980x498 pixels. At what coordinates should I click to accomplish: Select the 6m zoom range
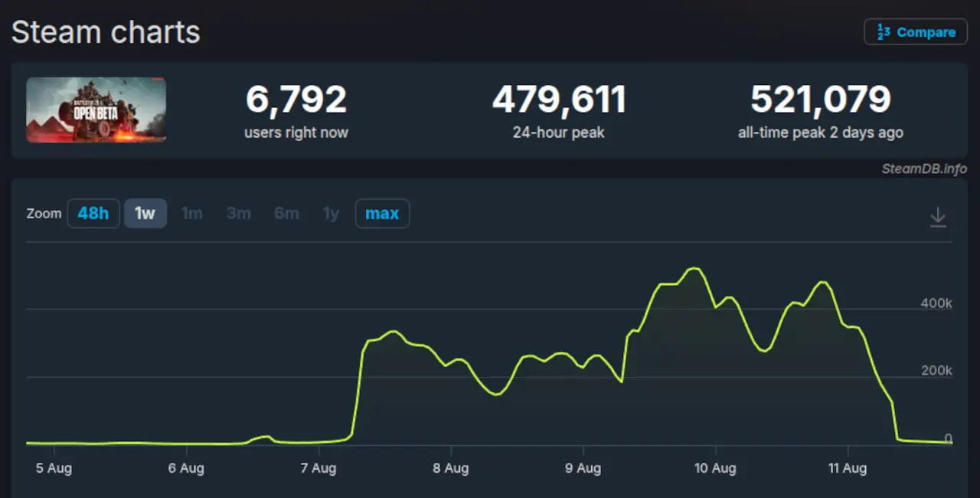[x=286, y=214]
